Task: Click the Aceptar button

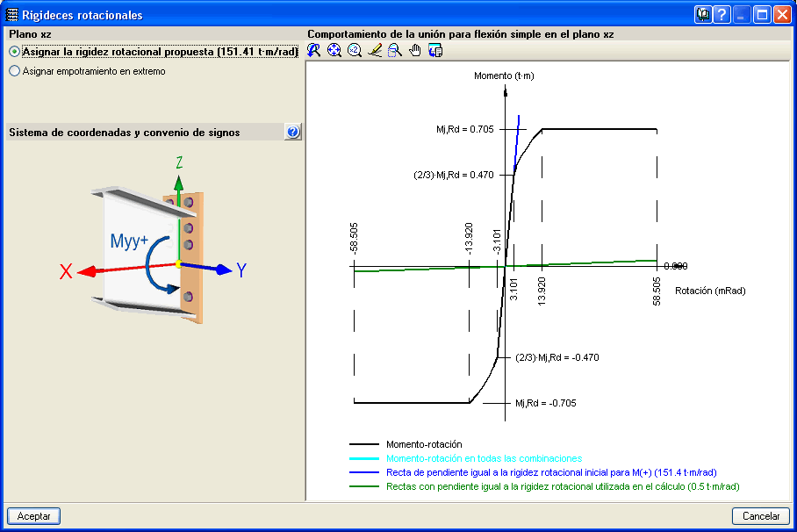Action: tap(33, 515)
